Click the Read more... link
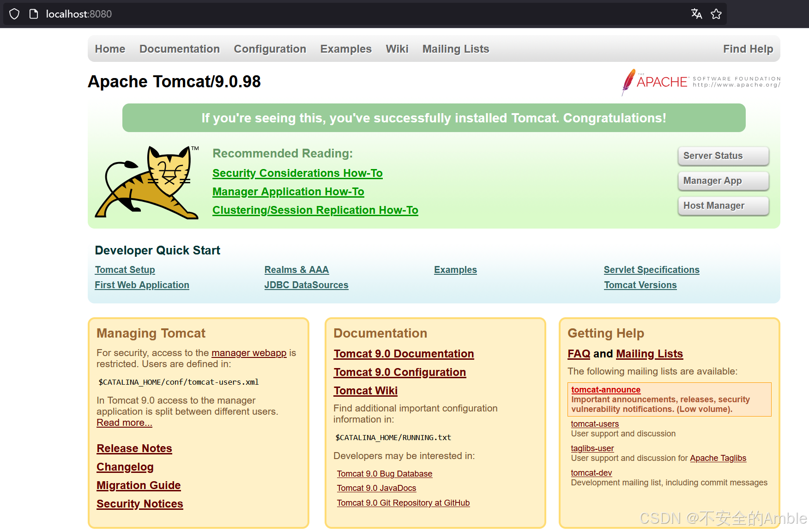This screenshot has height=532, width=809. pos(124,423)
